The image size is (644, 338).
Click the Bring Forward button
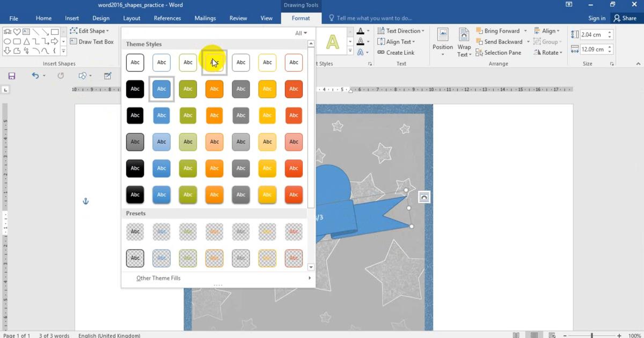tap(497, 31)
